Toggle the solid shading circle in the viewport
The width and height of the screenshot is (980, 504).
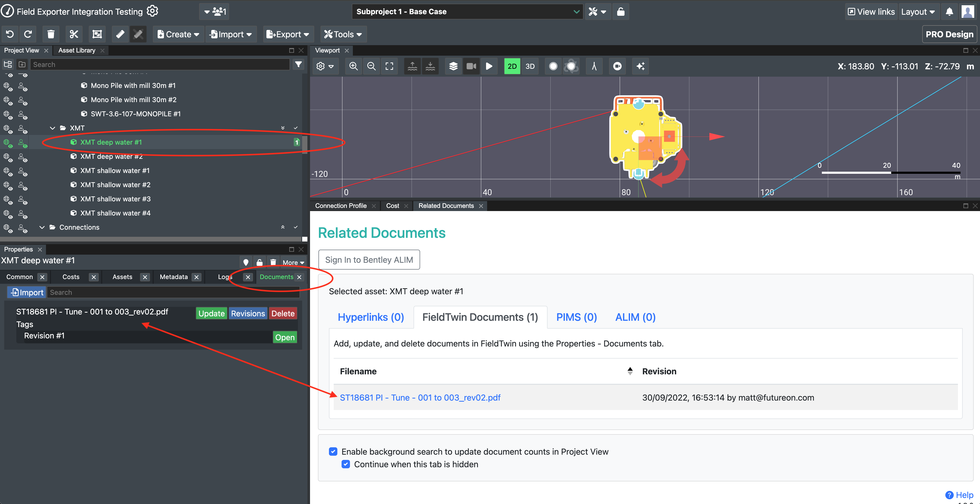coord(553,66)
